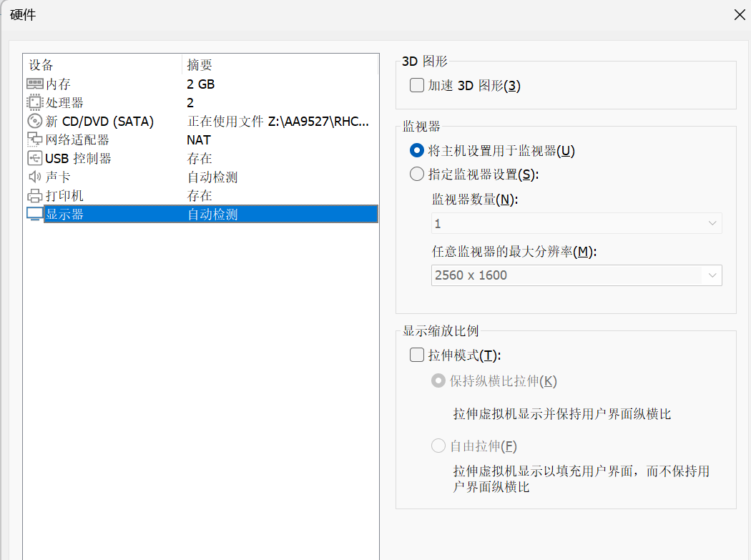Screen dimensions: 751x560
Task: Click the NAT network summary value
Action: point(199,140)
